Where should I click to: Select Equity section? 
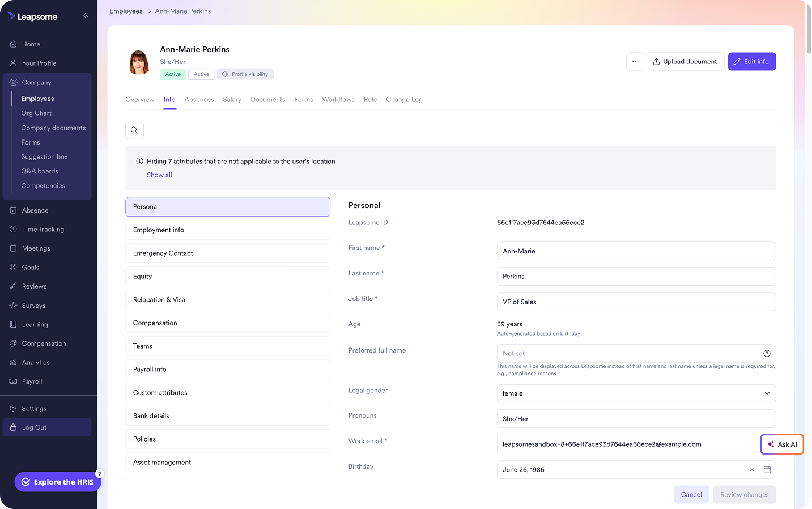[x=228, y=277]
